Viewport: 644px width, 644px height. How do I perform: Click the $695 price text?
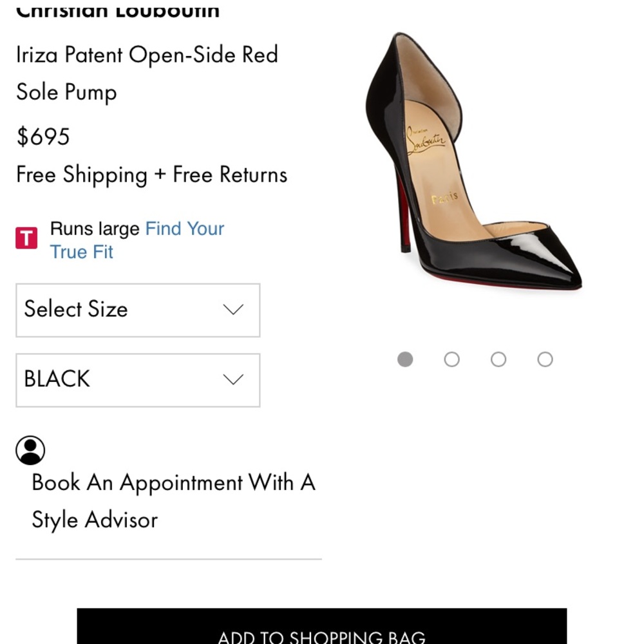[x=43, y=137]
